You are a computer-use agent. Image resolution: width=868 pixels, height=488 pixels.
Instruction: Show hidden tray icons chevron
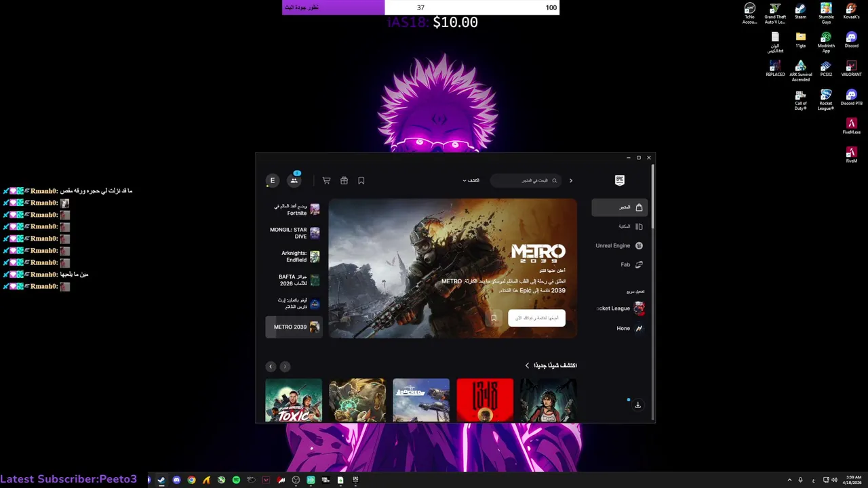[789, 480]
